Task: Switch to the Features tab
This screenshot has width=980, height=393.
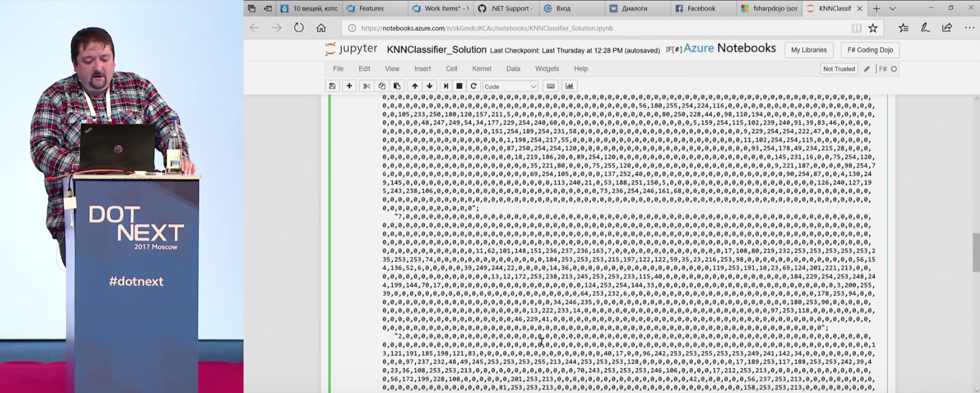Action: tap(374, 8)
